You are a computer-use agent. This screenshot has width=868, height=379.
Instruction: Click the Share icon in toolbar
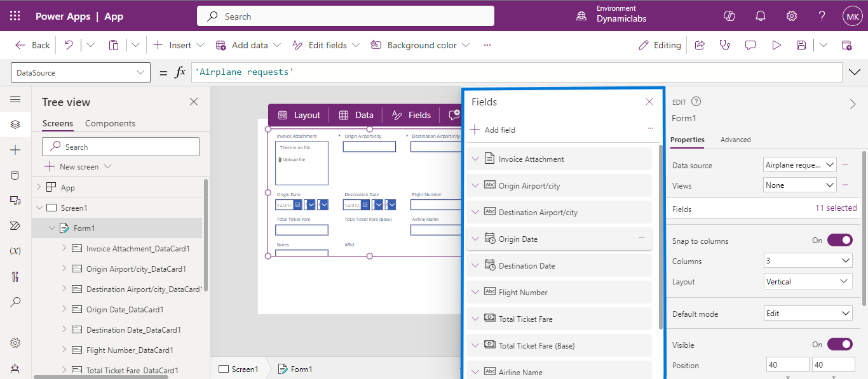point(700,45)
